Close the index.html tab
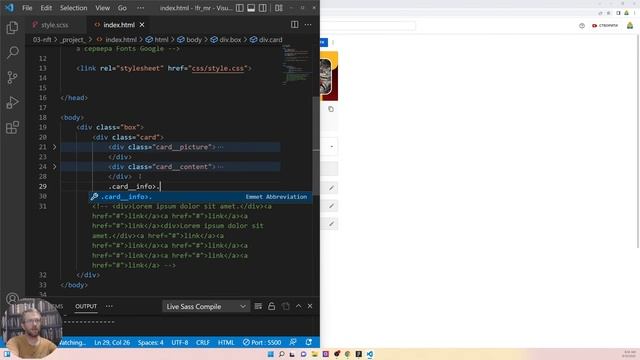 [x=142, y=25]
